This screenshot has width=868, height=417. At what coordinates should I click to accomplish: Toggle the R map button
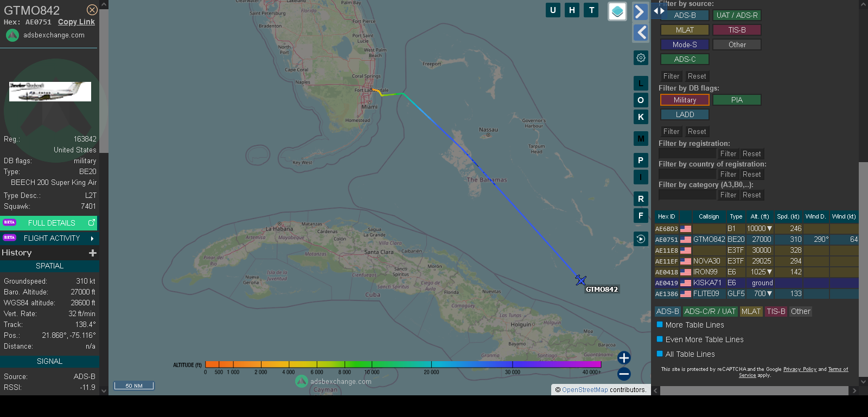(641, 199)
